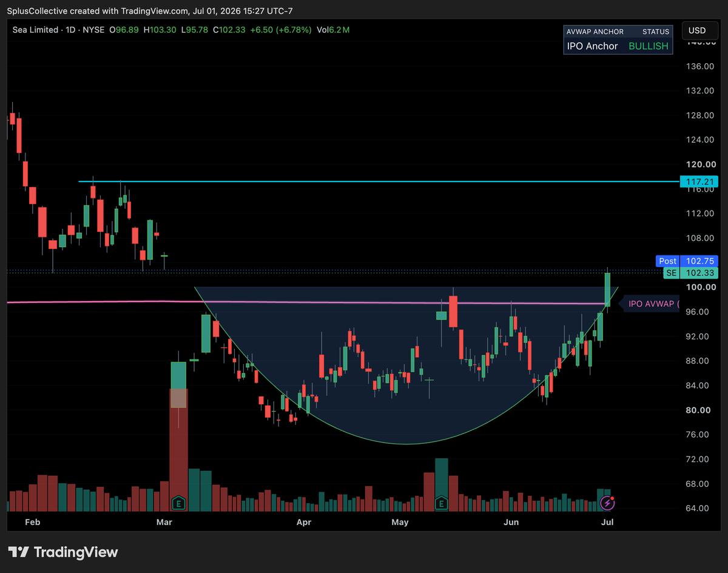Viewport: 728px width, 573px height.
Task: Click the purple lightning bolt icon near Jul
Action: [x=607, y=503]
